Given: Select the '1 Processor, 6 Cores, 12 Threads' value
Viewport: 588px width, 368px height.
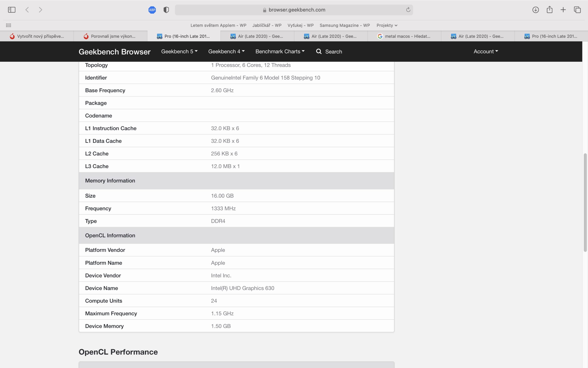Looking at the screenshot, I should [x=251, y=65].
